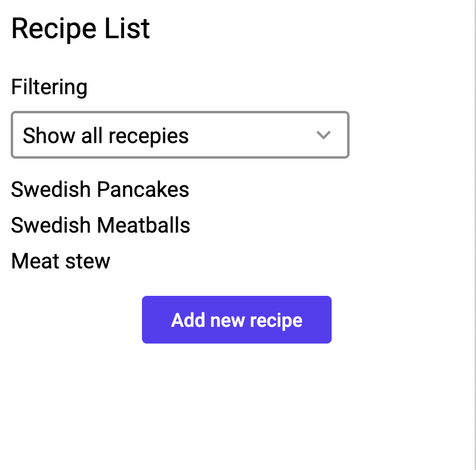Open the Meat stew recipe
476x470 pixels.
61,261
